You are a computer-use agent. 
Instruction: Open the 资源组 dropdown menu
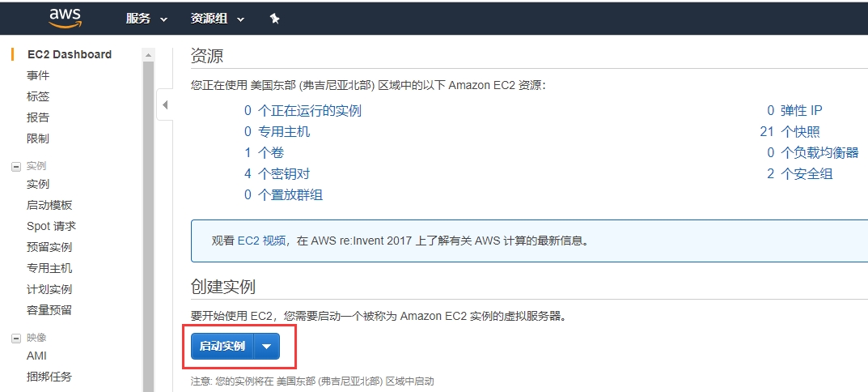pos(217,19)
